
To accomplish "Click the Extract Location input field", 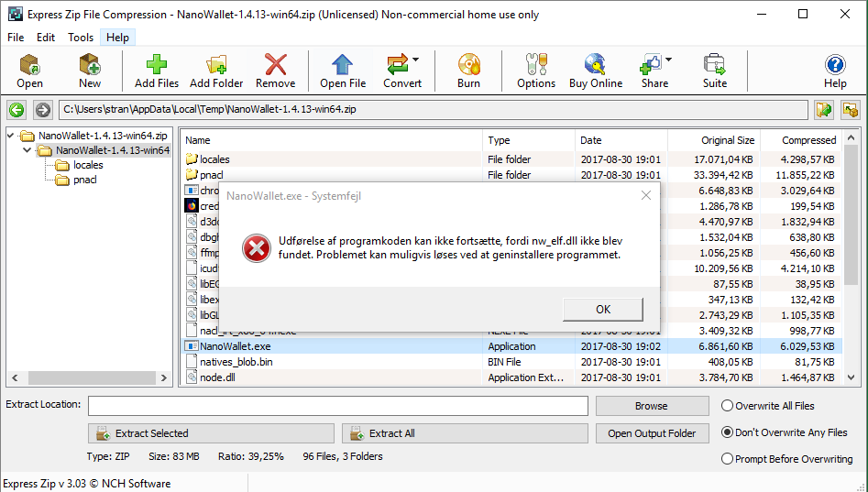I will pyautogui.click(x=337, y=406).
